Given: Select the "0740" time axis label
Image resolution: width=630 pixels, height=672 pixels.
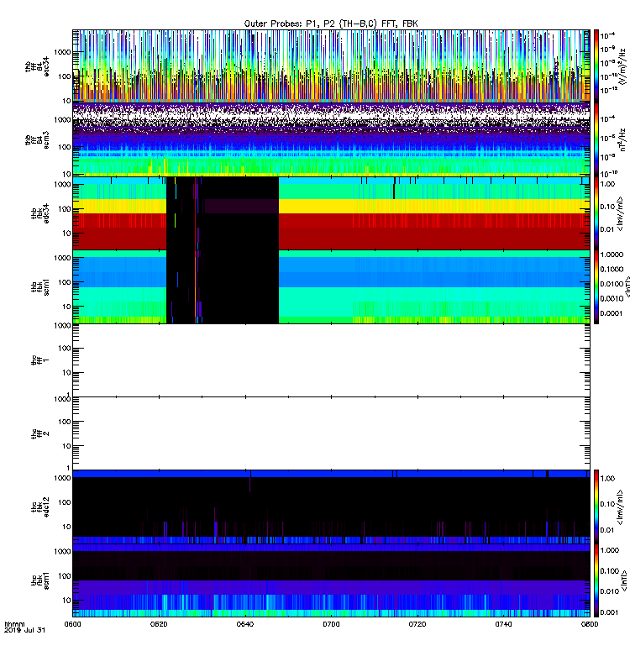Looking at the screenshot, I should [x=503, y=624].
